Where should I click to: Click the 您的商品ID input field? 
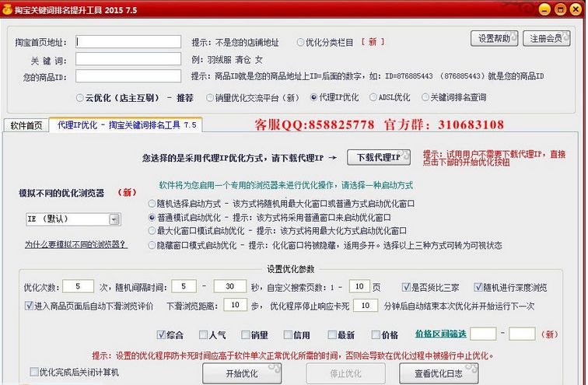pos(128,76)
